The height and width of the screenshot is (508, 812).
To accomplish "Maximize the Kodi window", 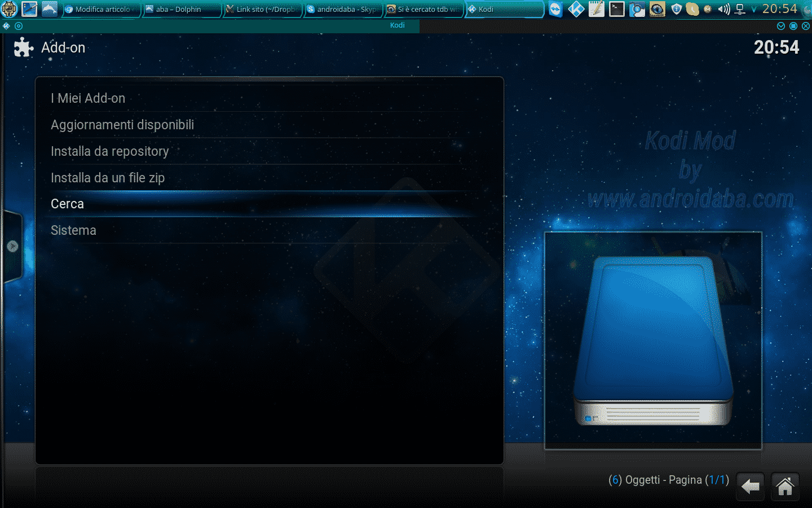I will click(793, 26).
